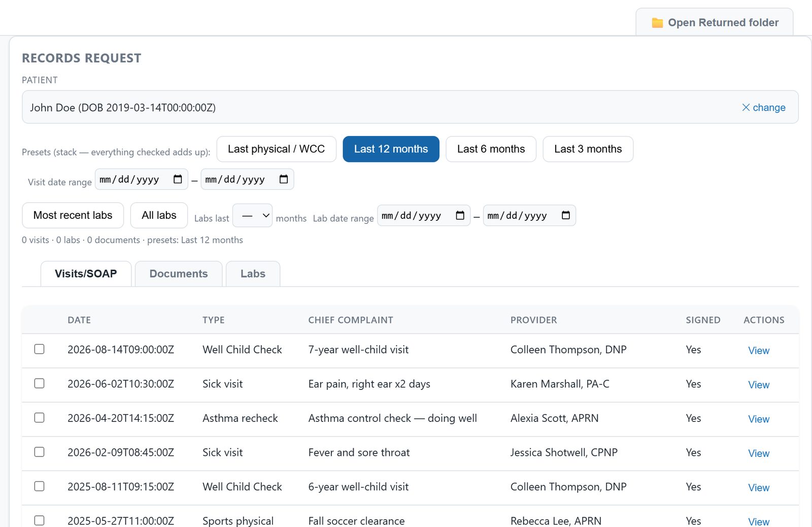Click provider Jessica Shotwell, CPNP
The width and height of the screenshot is (812, 527).
click(x=564, y=452)
